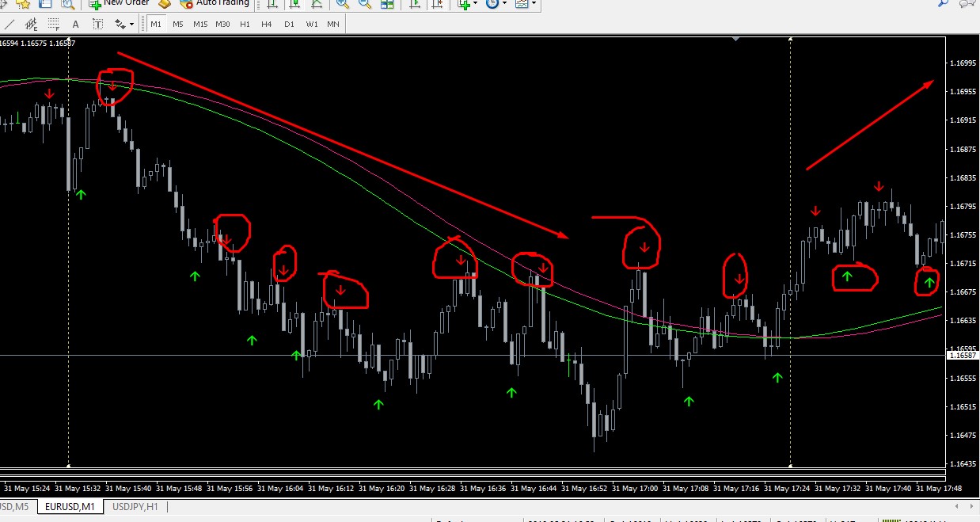Viewport: 980px width, 522px height.
Task: Click the 31 May 17:00 time label
Action: 635,489
